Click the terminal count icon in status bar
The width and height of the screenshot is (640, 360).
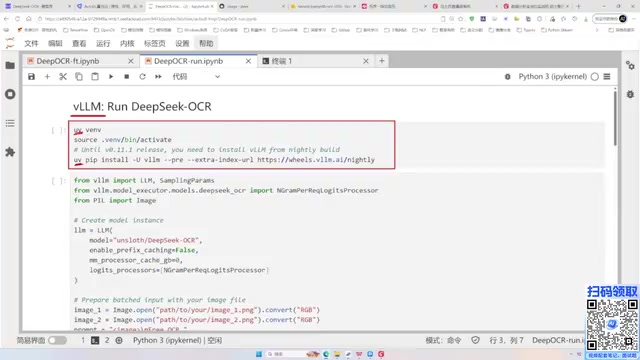tap(95, 340)
